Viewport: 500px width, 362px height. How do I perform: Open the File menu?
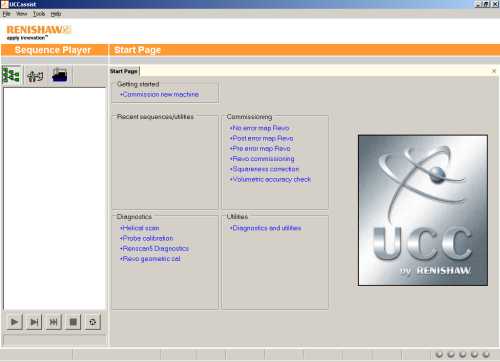(x=6, y=14)
